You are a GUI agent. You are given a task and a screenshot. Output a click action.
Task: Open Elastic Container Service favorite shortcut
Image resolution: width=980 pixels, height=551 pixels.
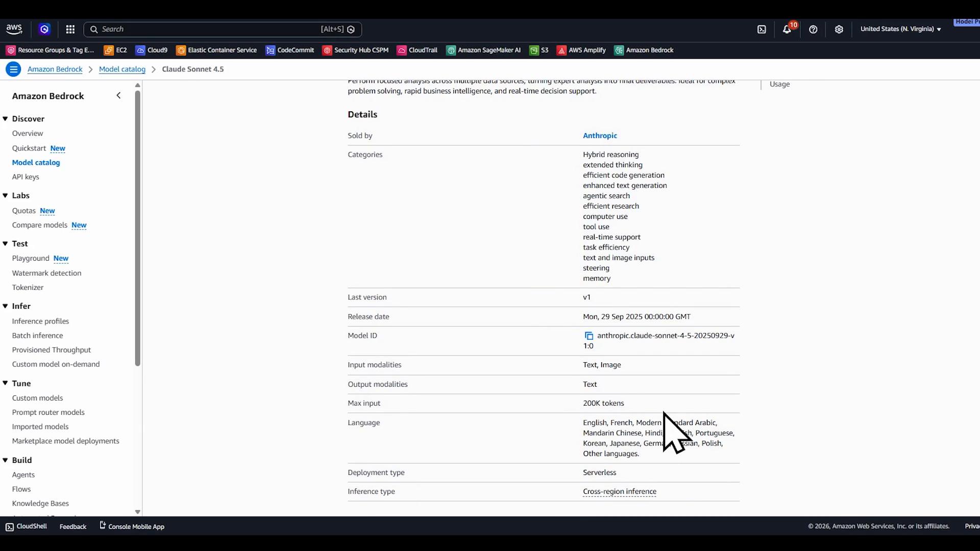216,50
